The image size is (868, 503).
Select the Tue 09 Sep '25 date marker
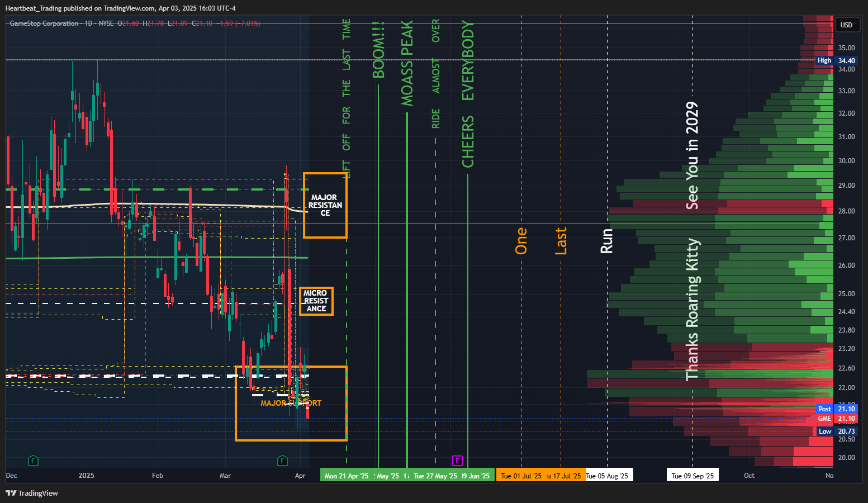coord(692,476)
